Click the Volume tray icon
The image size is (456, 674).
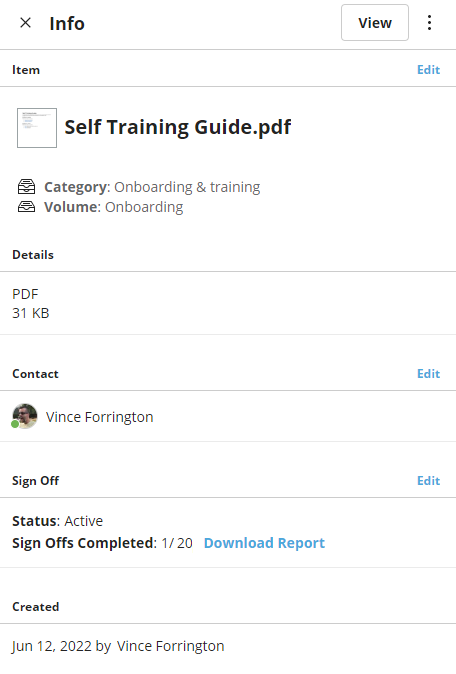pyautogui.click(x=27, y=207)
